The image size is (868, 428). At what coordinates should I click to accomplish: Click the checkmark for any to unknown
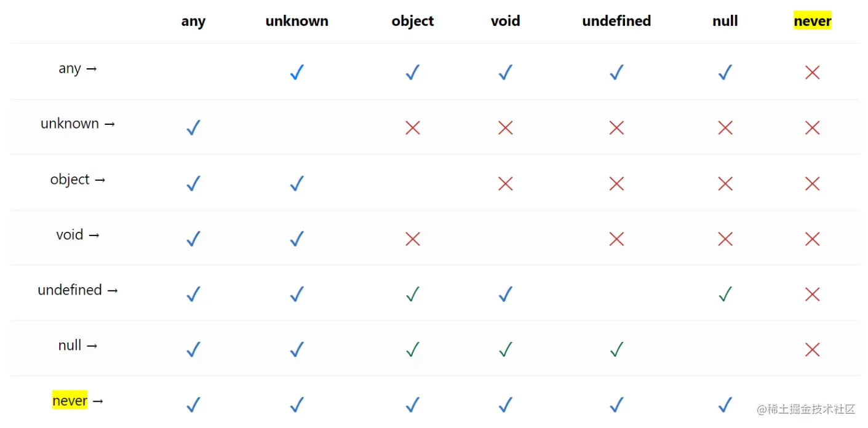(297, 73)
